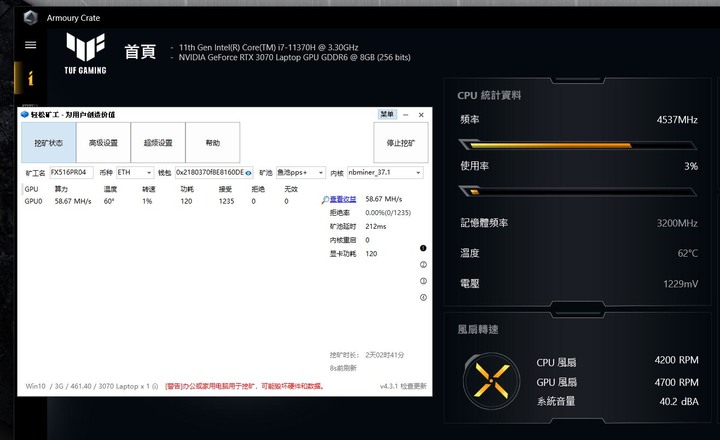
Task: Click the accepted shares value 1235
Action: pos(226,201)
